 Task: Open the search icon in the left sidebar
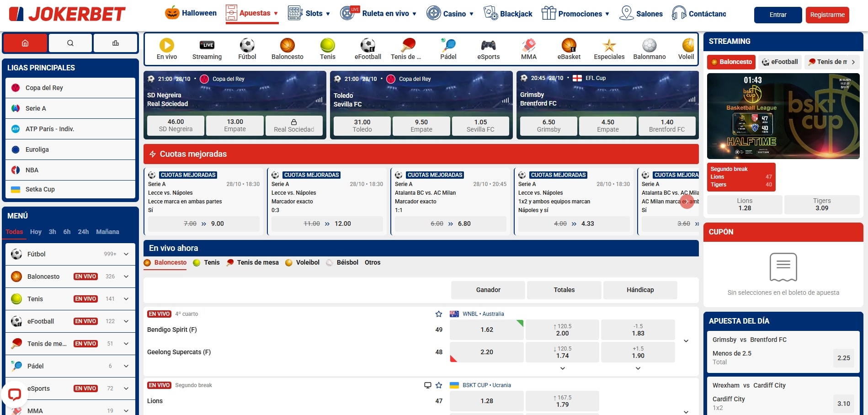70,43
